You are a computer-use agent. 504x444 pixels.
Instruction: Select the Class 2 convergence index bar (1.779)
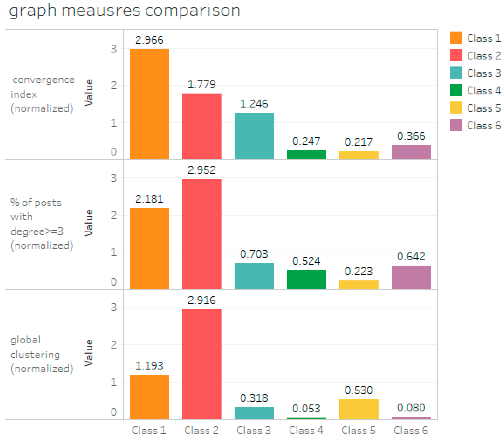[202, 126]
